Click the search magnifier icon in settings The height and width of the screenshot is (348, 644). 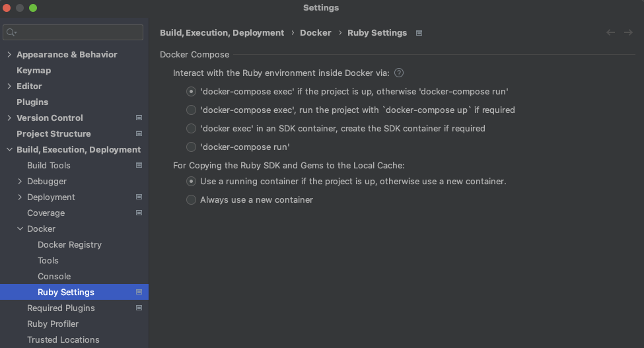pyautogui.click(x=11, y=32)
